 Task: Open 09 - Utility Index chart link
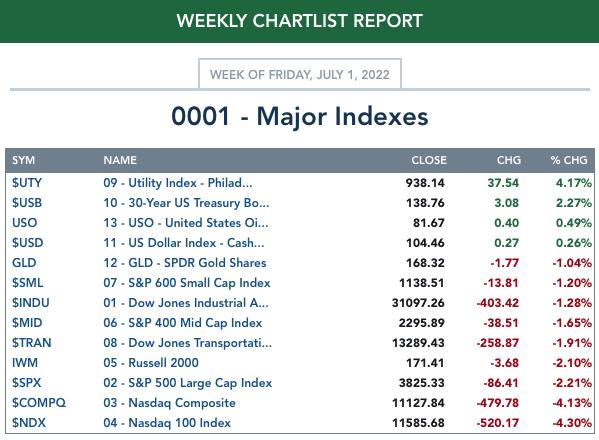178,183
